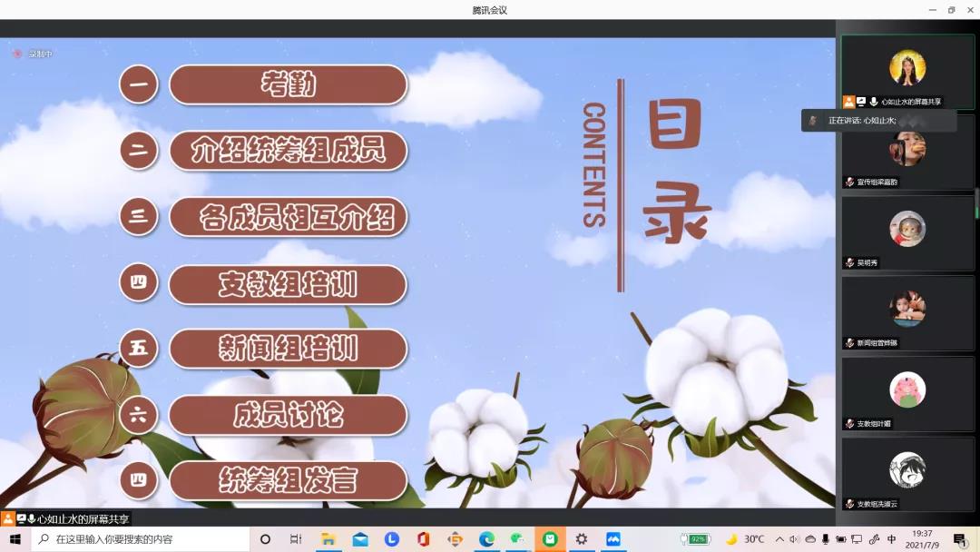This screenshot has height=552, width=980.
Task: Toggle the Chinese input method indicator
Action: pyautogui.click(x=892, y=539)
